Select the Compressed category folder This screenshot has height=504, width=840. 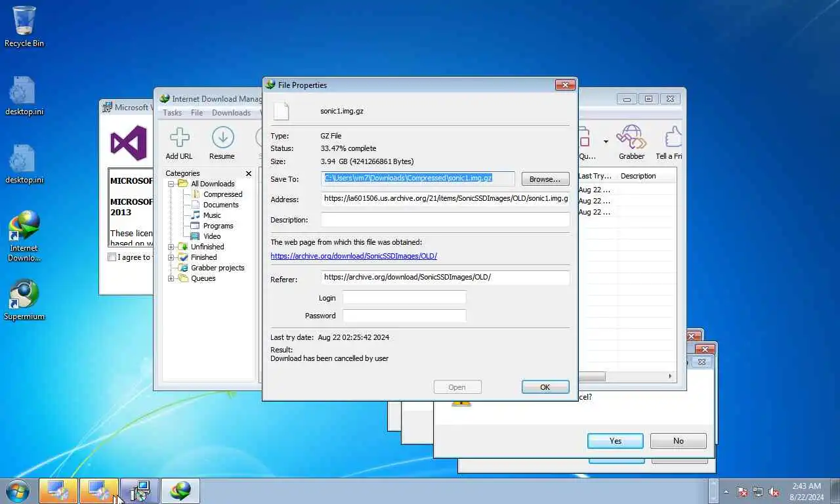tap(217, 194)
